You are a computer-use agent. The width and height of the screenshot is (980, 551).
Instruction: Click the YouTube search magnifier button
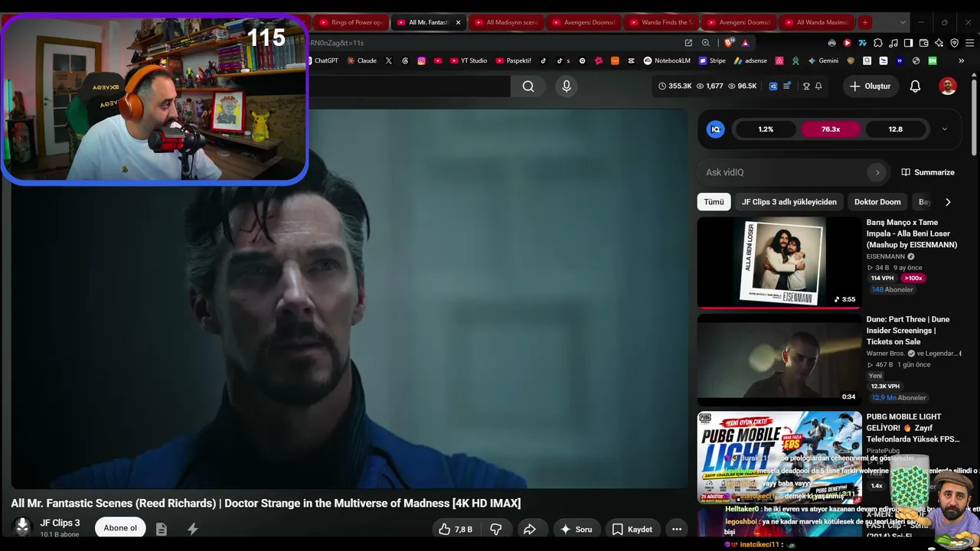528,86
